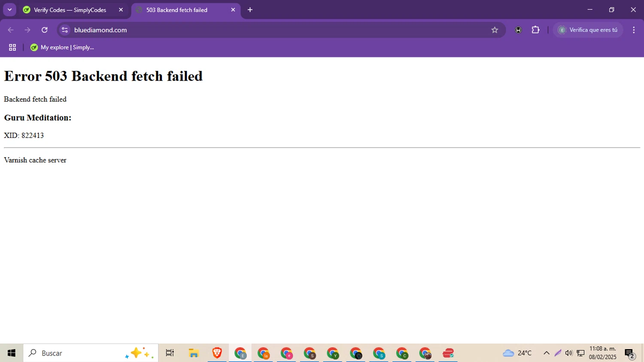Open the 24°C weather widget
Screen dimensions: 644x362
[517, 353]
